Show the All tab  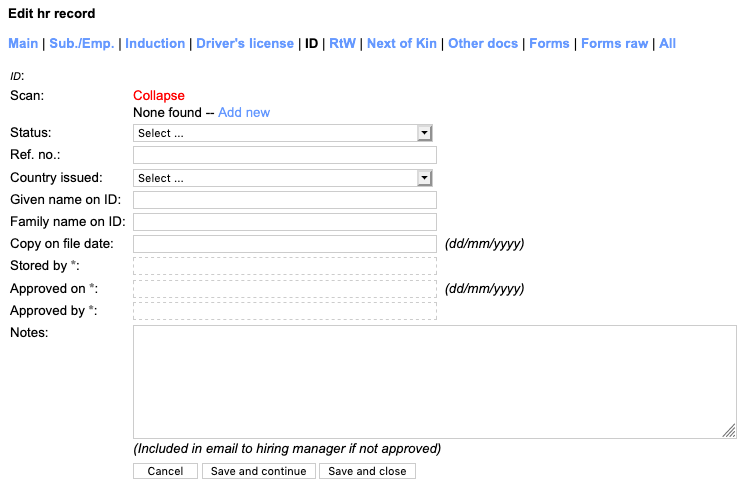[667, 44]
